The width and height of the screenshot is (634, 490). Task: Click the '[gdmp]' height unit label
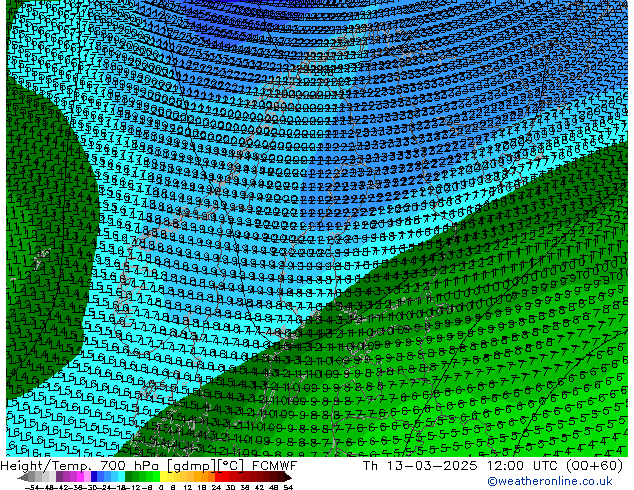[192, 466]
